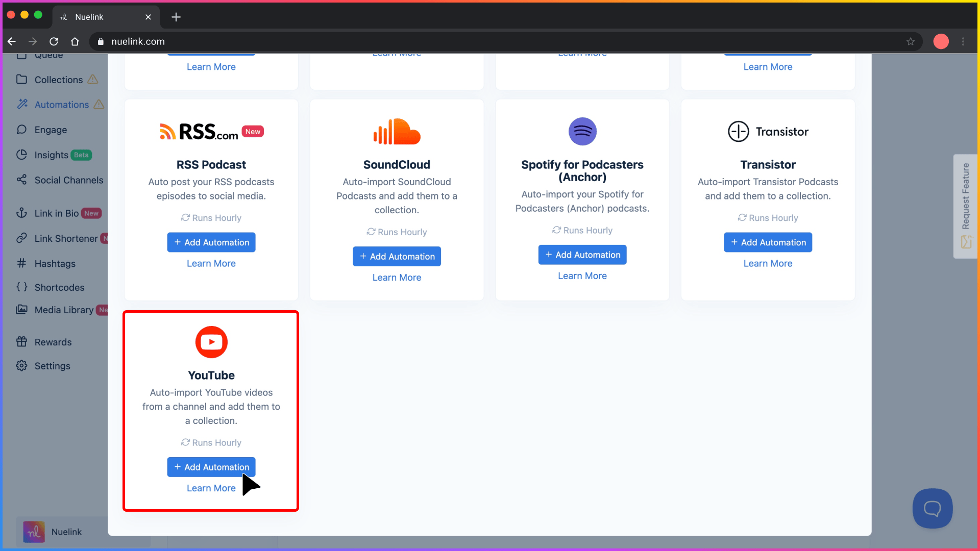The width and height of the screenshot is (980, 551).
Task: Click the Collections warning triangle icon
Action: [x=92, y=79]
